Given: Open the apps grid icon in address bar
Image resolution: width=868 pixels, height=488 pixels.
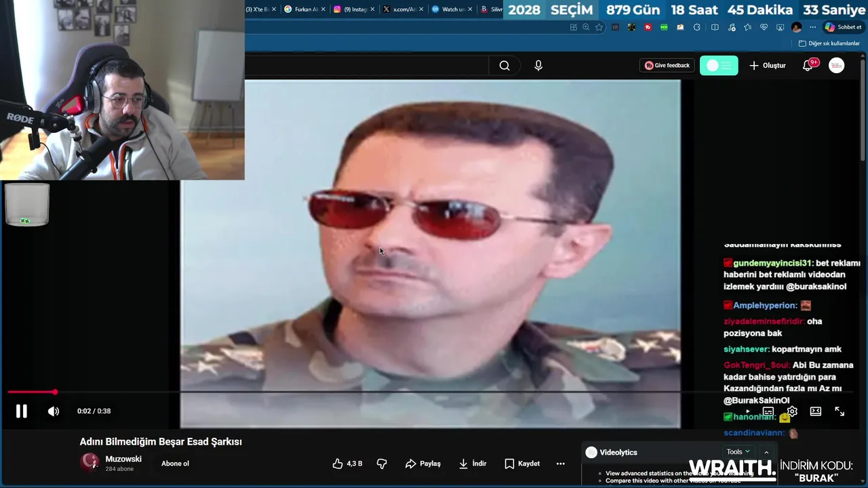Looking at the screenshot, I should pos(574,27).
